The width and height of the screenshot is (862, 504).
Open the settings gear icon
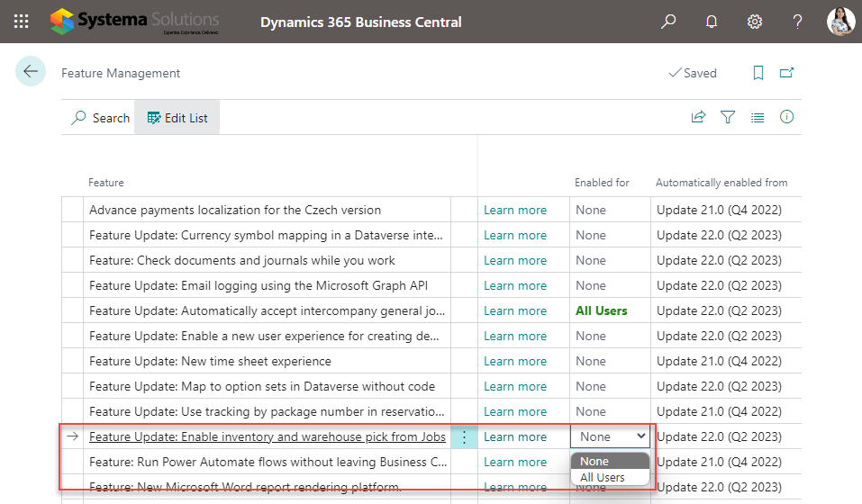755,22
